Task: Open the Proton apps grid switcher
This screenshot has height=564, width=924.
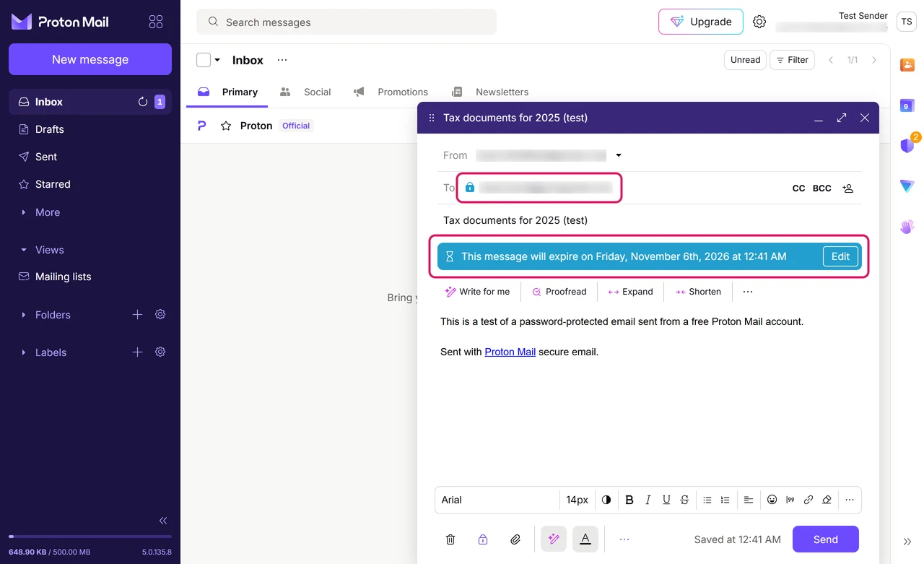Action: [156, 22]
